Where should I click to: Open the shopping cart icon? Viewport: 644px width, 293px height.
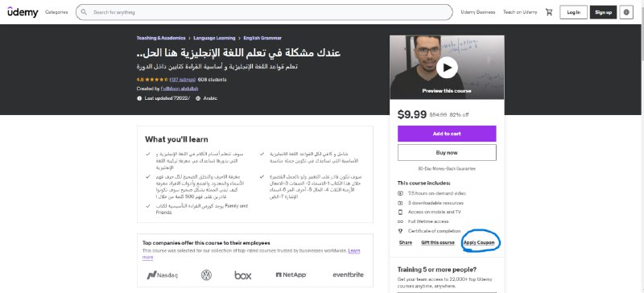click(549, 12)
